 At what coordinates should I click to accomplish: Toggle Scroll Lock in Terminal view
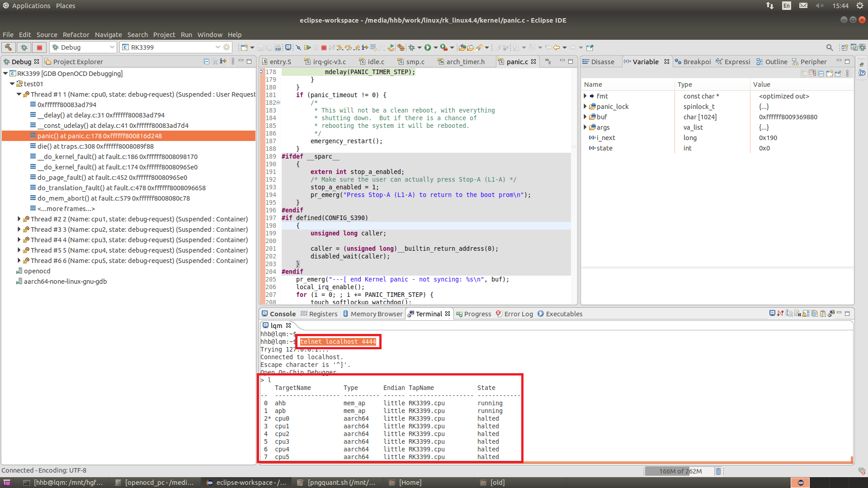[806, 314]
